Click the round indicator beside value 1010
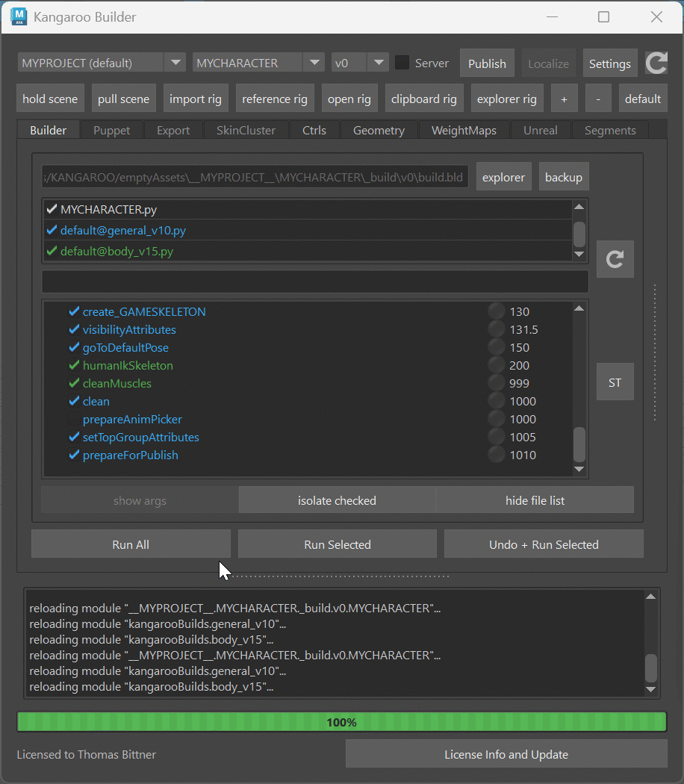The height and width of the screenshot is (784, 684). pos(496,455)
